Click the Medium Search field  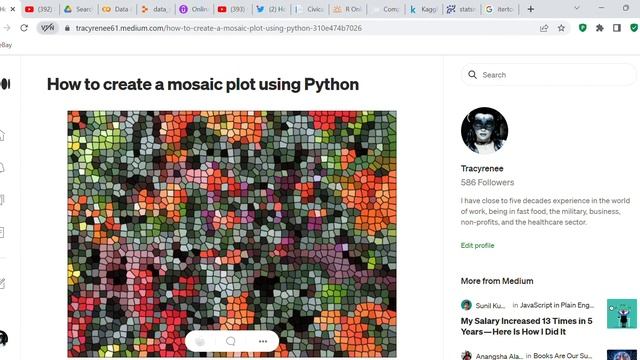[549, 75]
